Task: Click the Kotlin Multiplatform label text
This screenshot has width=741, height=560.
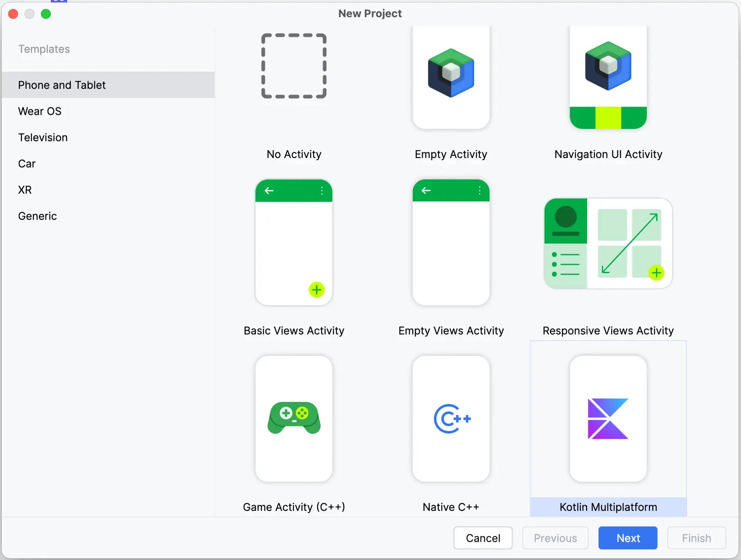Action: click(x=608, y=507)
